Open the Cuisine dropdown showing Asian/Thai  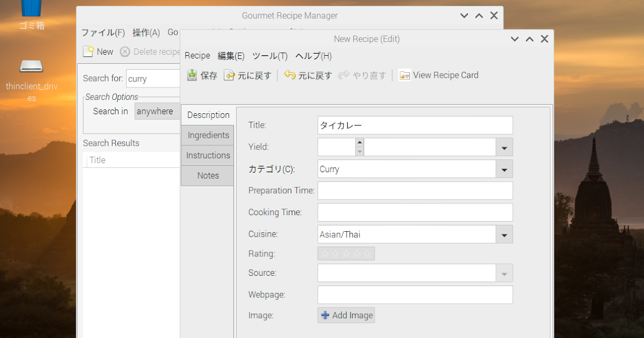point(503,234)
